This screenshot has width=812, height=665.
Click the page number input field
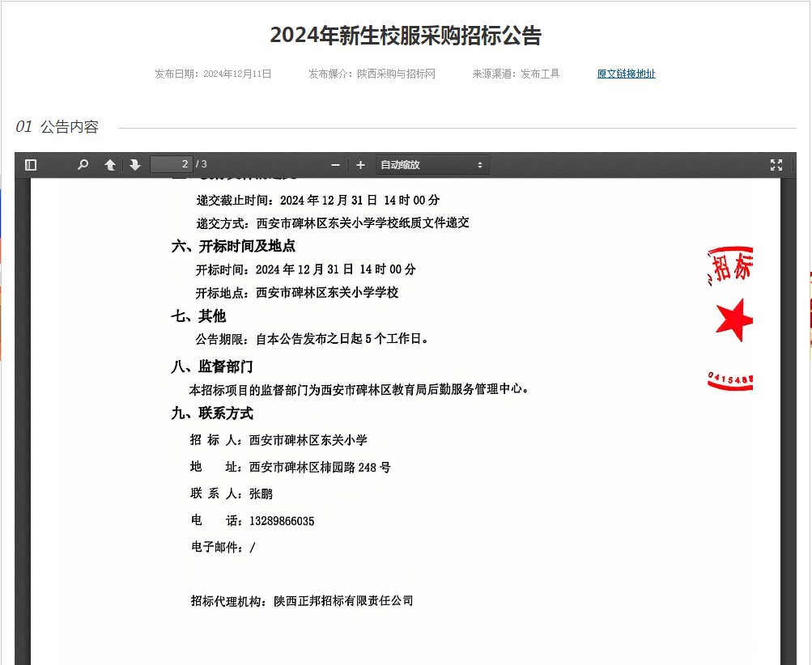(x=171, y=164)
